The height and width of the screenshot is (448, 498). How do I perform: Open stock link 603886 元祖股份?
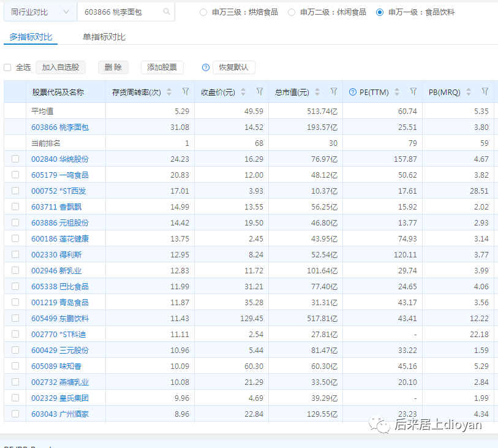pos(60,223)
